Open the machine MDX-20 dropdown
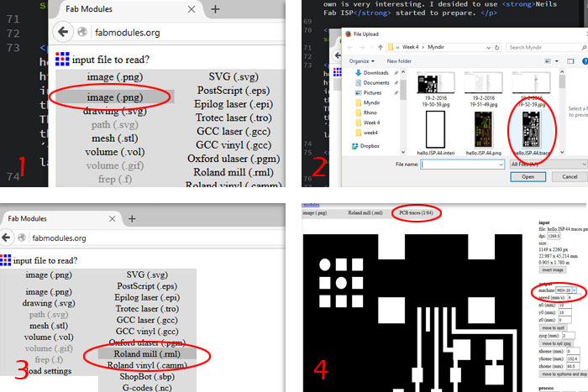588x392 pixels. [566, 290]
